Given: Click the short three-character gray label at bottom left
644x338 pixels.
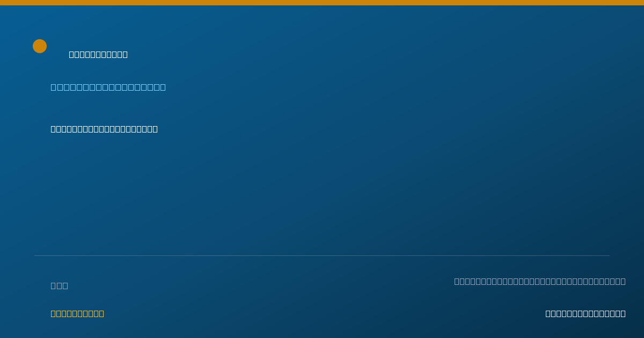Looking at the screenshot, I should pyautogui.click(x=60, y=285).
